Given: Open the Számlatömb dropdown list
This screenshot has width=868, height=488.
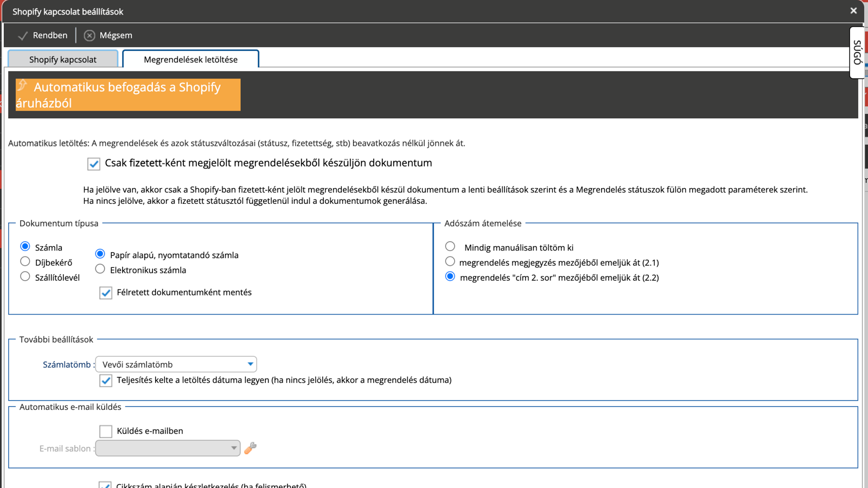Looking at the screenshot, I should [x=176, y=364].
